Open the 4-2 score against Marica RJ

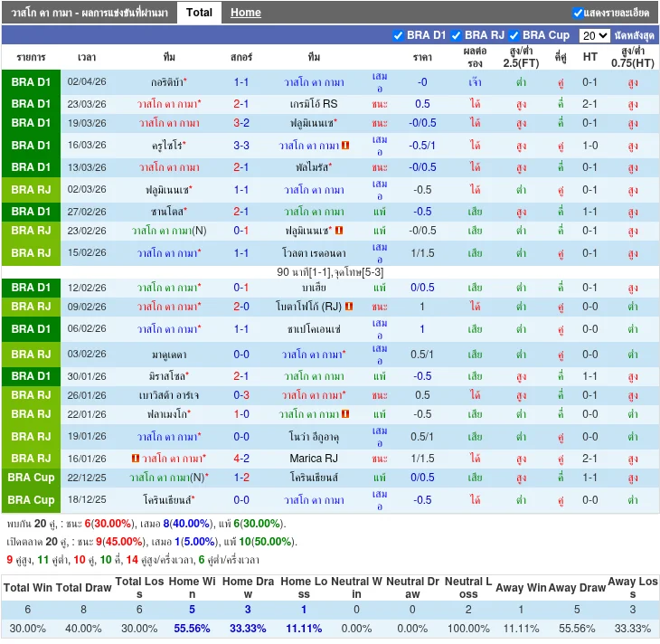click(241, 459)
